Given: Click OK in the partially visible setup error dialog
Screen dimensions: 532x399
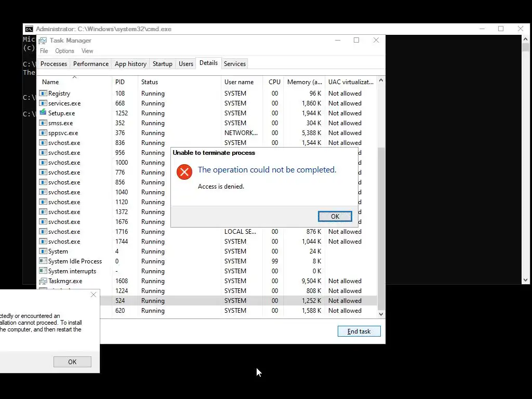Looking at the screenshot, I should coord(72,362).
